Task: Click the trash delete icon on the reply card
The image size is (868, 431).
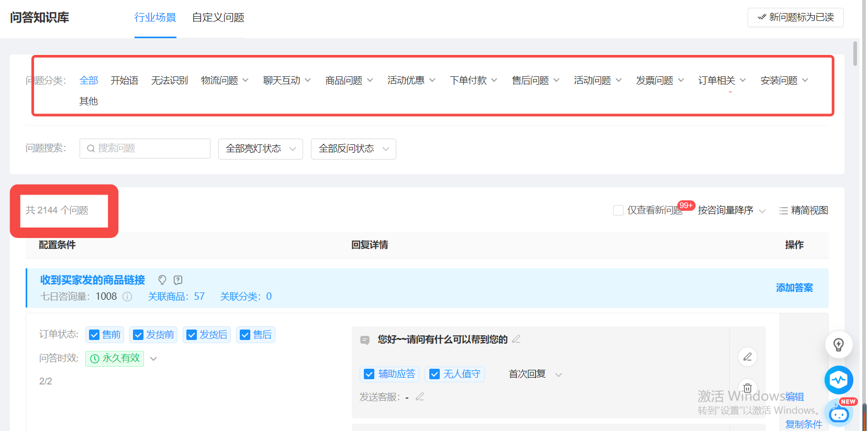Action: pos(748,388)
